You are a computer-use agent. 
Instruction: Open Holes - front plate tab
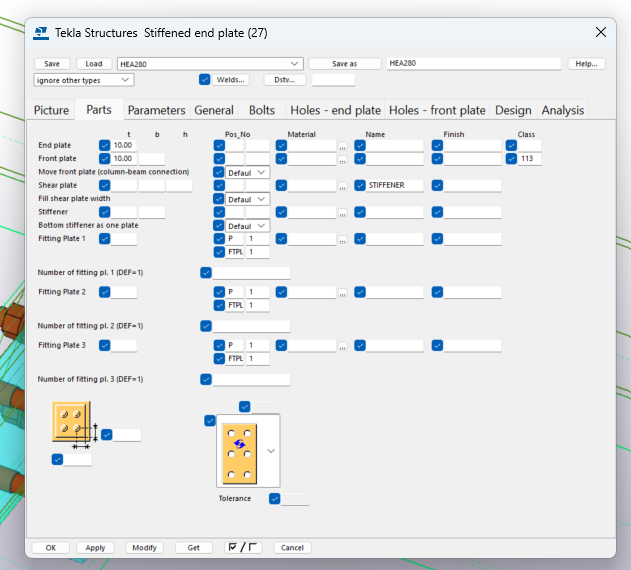(437, 110)
